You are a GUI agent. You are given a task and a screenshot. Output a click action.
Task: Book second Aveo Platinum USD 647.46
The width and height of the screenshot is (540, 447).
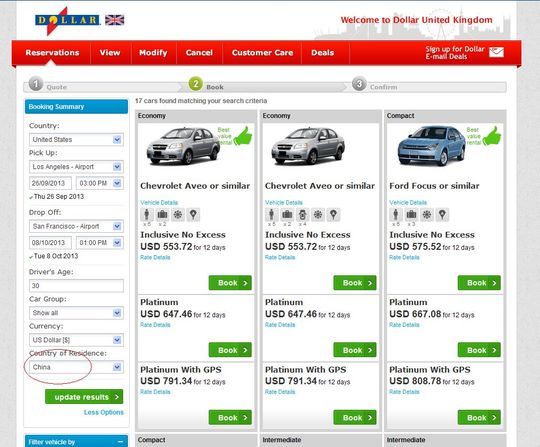click(x=355, y=350)
